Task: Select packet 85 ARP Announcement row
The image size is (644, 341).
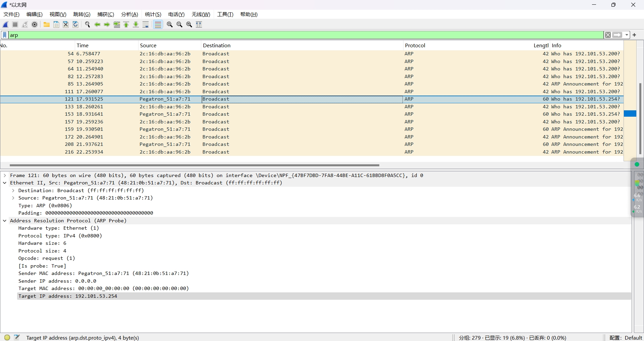Action: 312,84
